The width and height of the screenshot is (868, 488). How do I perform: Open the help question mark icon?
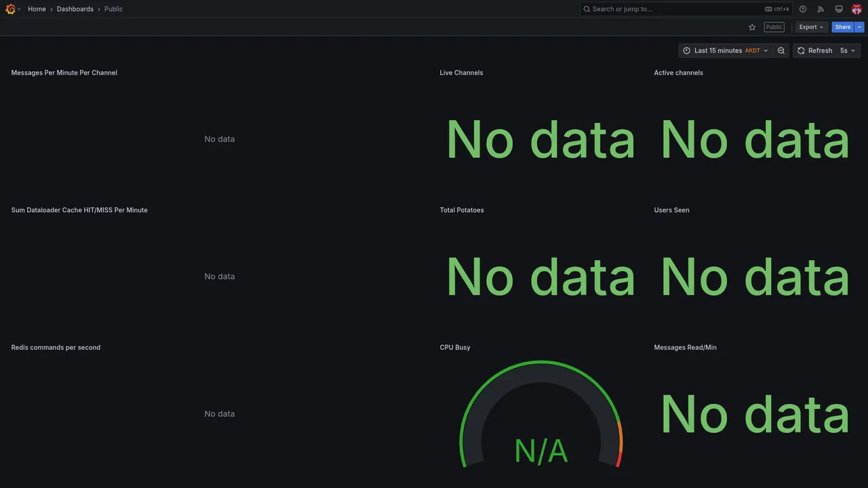[x=803, y=9]
